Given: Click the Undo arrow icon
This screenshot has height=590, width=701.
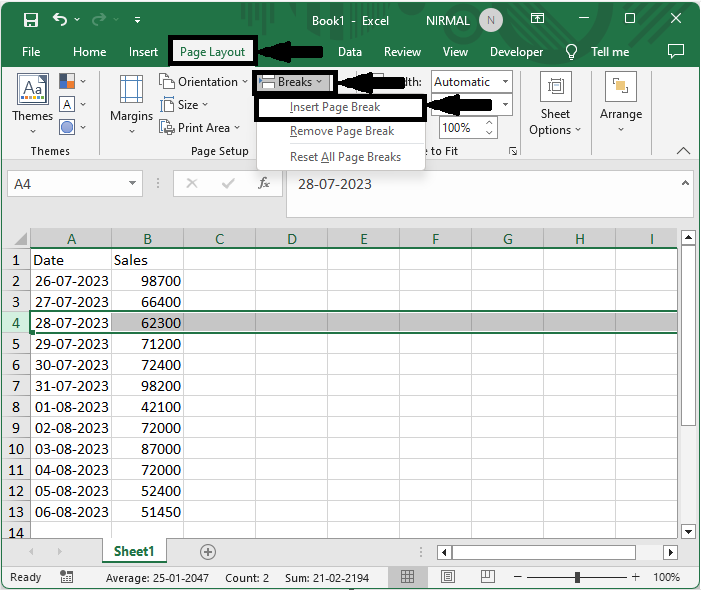Looking at the screenshot, I should [59, 19].
